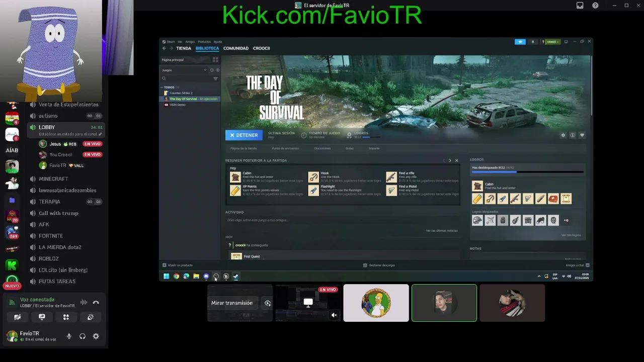Switch Steam to Big Picture mode icon
Image resolution: width=644 pixels, height=362 pixels.
(x=566, y=42)
